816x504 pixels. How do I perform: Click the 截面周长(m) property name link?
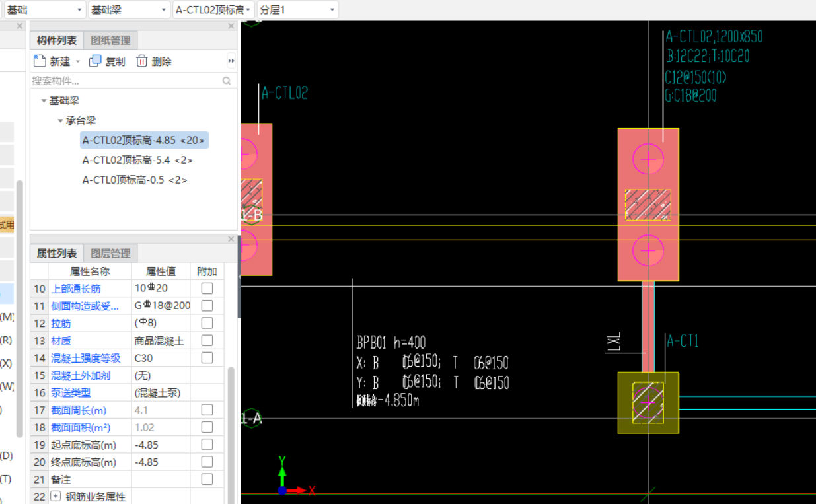click(x=79, y=410)
